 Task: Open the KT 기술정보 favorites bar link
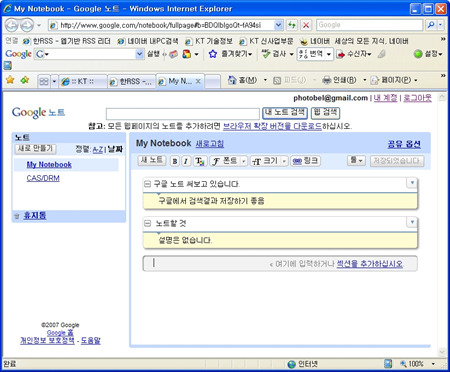coord(209,41)
